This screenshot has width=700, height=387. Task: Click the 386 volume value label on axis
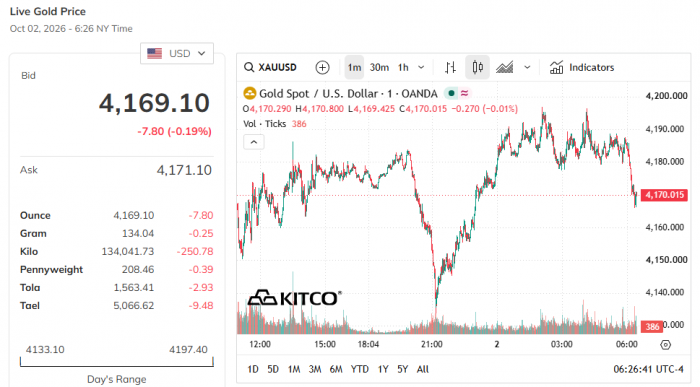click(x=652, y=326)
